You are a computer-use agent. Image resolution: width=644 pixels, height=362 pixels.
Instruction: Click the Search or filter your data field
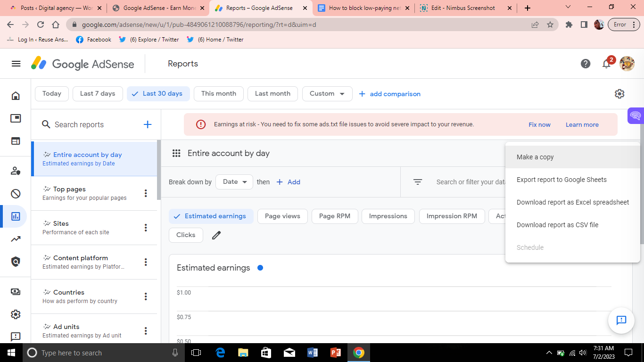(x=471, y=182)
